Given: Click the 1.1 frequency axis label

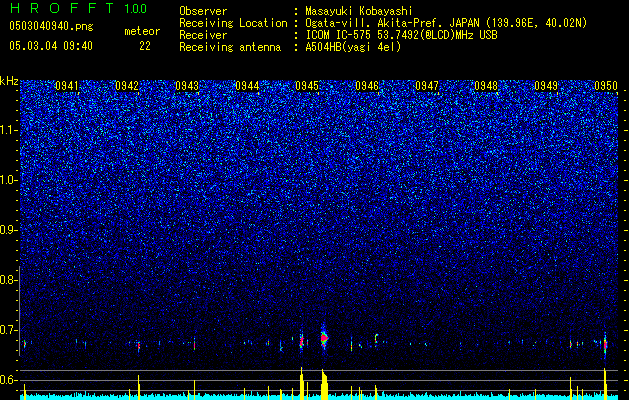Looking at the screenshot, I should [x=8, y=130].
